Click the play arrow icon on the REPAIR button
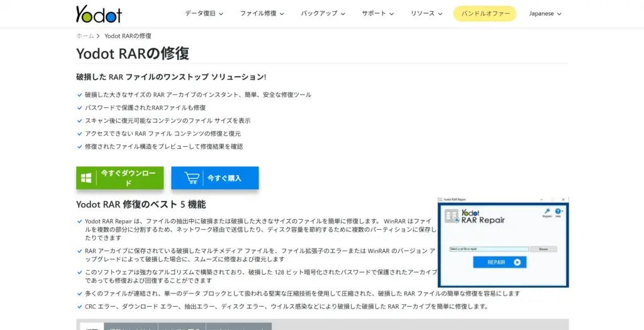Viewport: 644px width, 330px height. 517,263
